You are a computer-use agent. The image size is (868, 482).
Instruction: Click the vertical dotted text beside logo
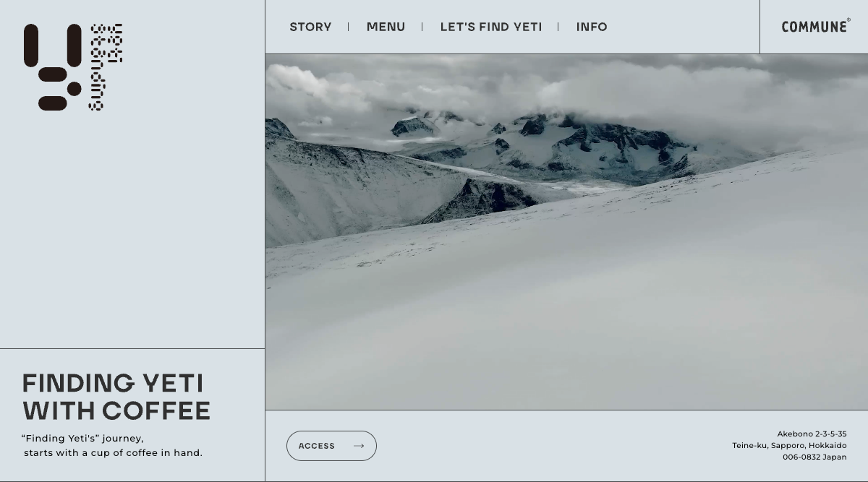point(106,67)
